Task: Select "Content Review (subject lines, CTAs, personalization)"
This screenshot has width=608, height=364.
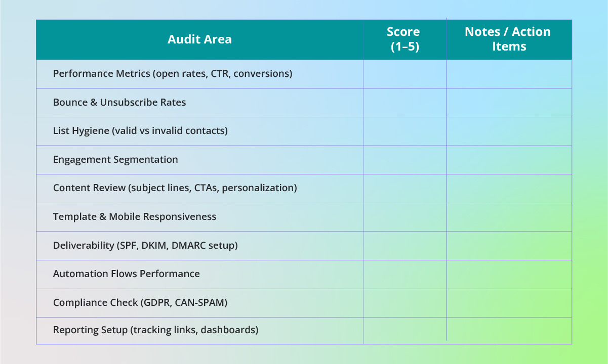Action: (175, 188)
